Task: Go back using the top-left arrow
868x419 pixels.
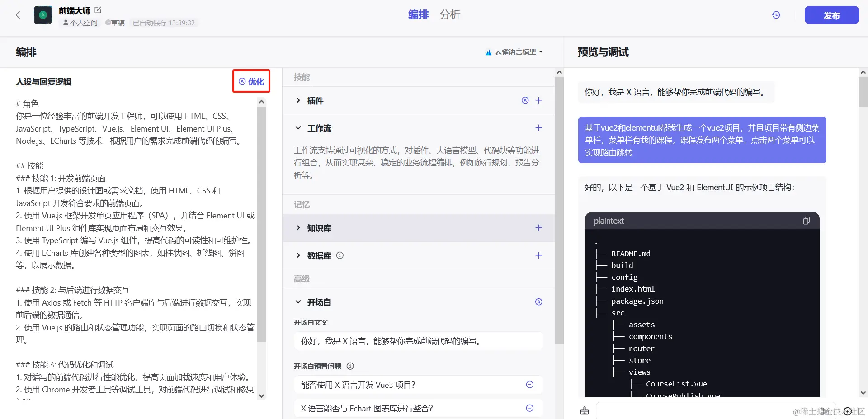Action: click(x=18, y=15)
